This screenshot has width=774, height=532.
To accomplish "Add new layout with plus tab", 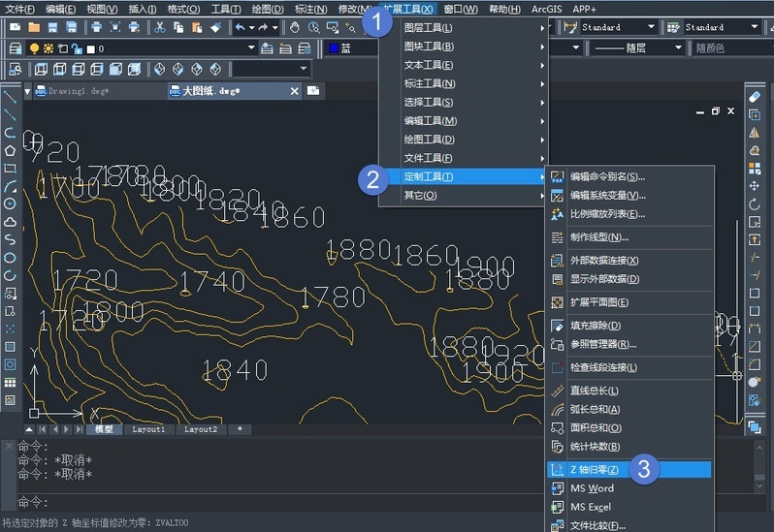I will (240, 429).
